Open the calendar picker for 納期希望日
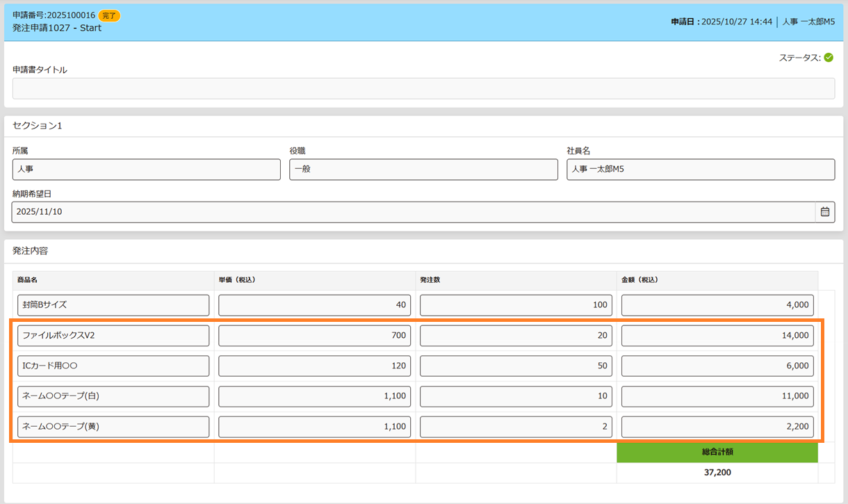848x504 pixels. (824, 212)
